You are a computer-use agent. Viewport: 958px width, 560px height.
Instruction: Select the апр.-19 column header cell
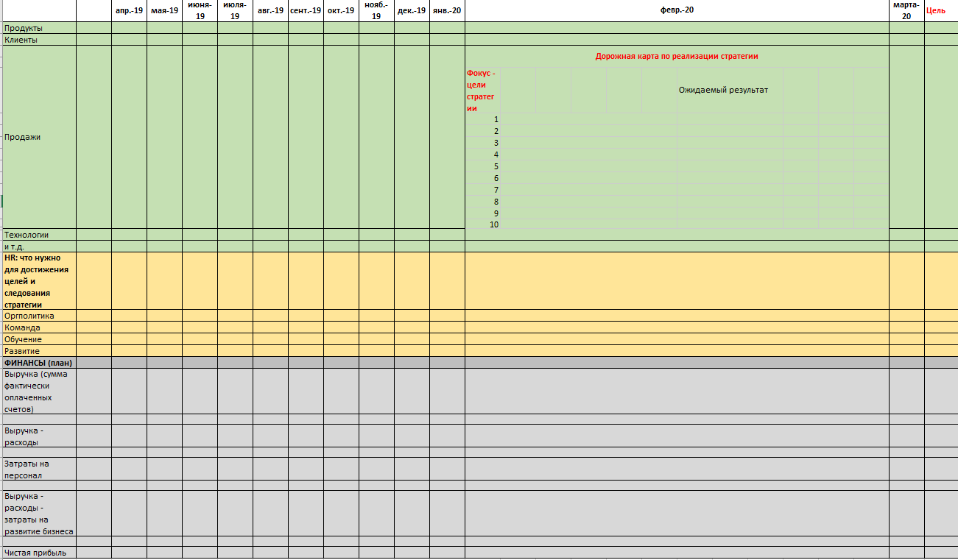pyautogui.click(x=129, y=11)
